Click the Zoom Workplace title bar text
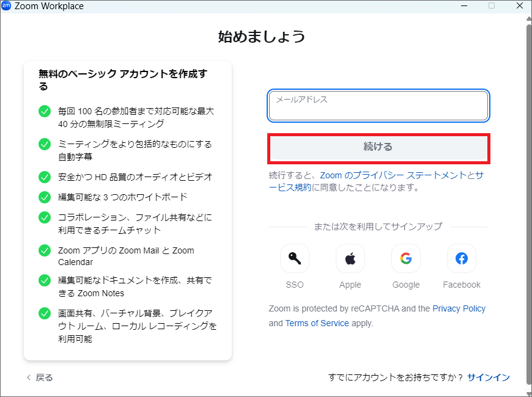The width and height of the screenshot is (532, 397). click(49, 6)
